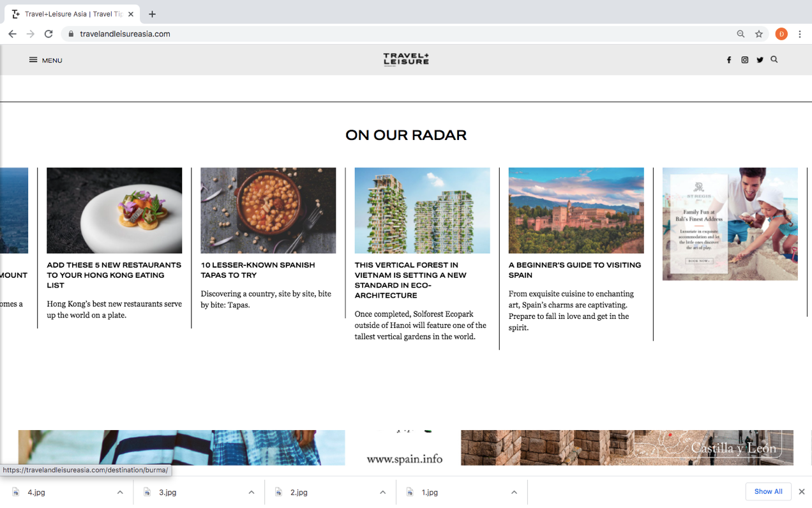
Task: Open the Hong Kong restaurants article headline
Action: (114, 275)
